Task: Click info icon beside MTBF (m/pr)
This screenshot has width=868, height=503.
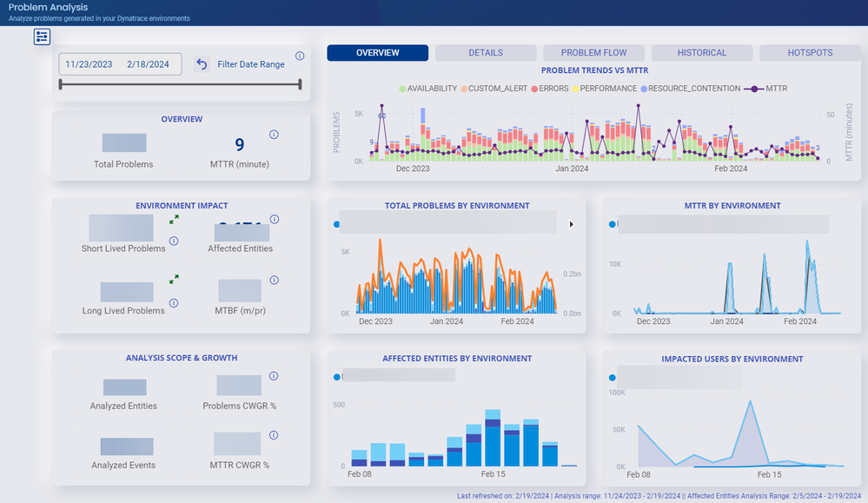Action: [x=275, y=281]
